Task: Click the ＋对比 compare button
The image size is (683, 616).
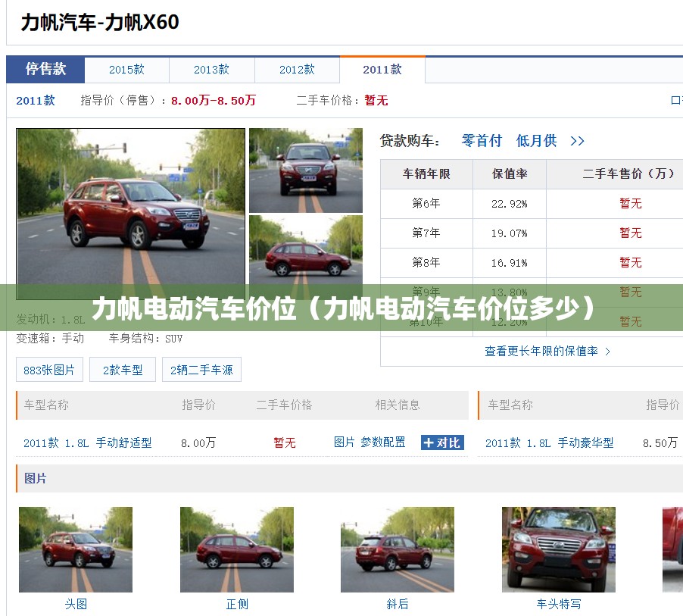Action: pyautogui.click(x=442, y=442)
